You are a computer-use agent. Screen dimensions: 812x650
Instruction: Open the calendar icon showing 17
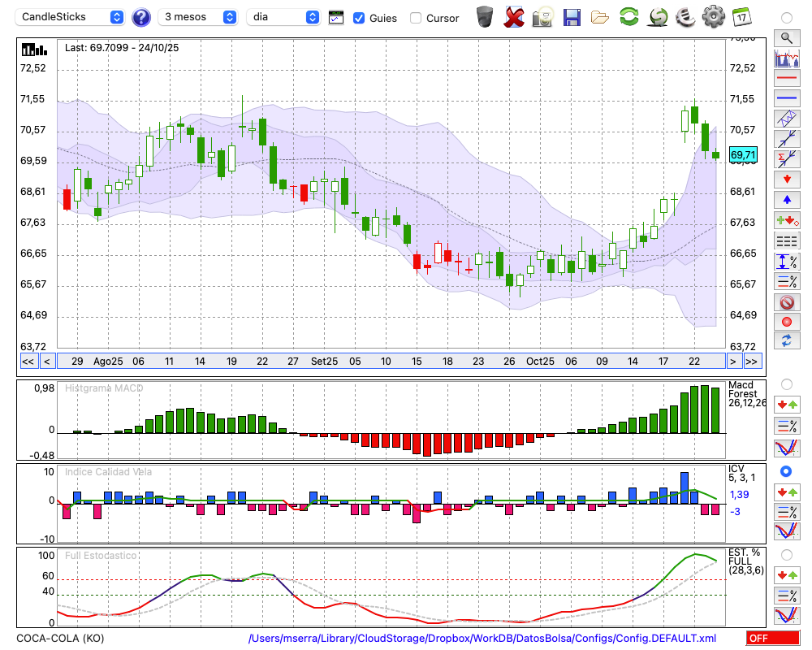coord(741,16)
